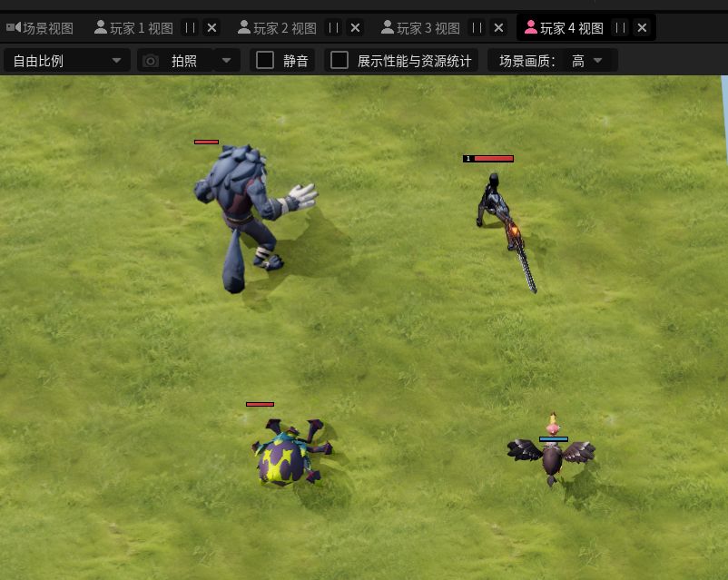Select the 玩家 4 视图 tab
This screenshot has width=728, height=580.
coord(564,28)
